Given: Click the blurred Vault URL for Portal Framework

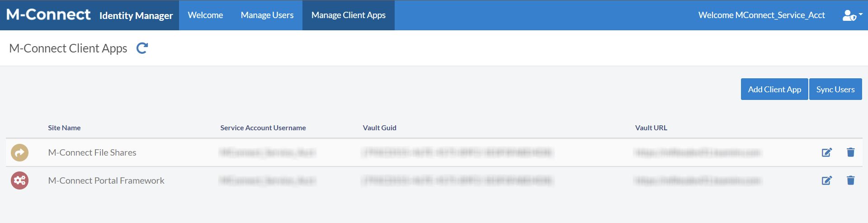Looking at the screenshot, I should coord(698,181).
